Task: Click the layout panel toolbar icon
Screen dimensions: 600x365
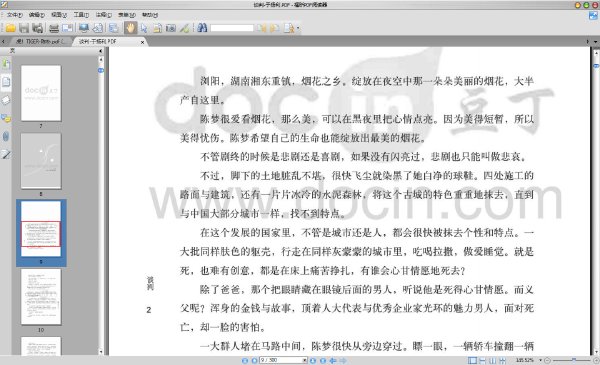Action: [x=113, y=28]
